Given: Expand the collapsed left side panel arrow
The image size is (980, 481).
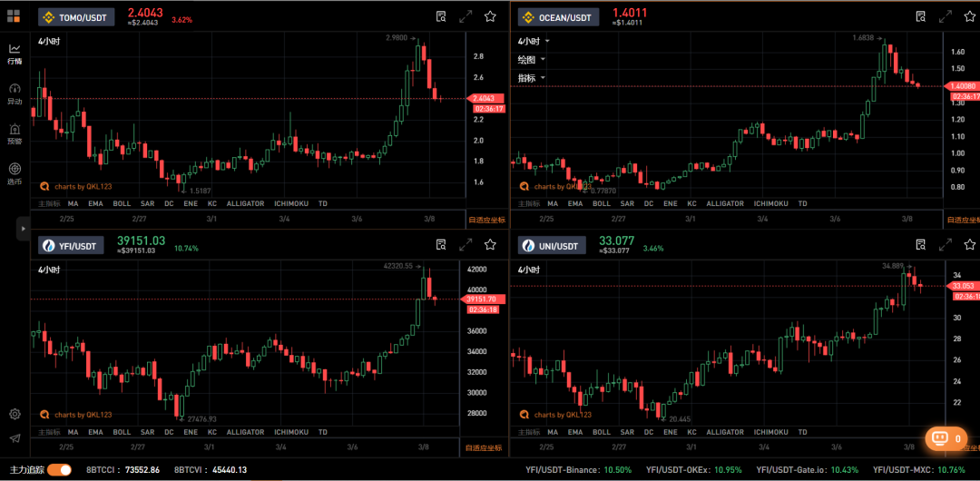Looking at the screenshot, I should click(23, 229).
